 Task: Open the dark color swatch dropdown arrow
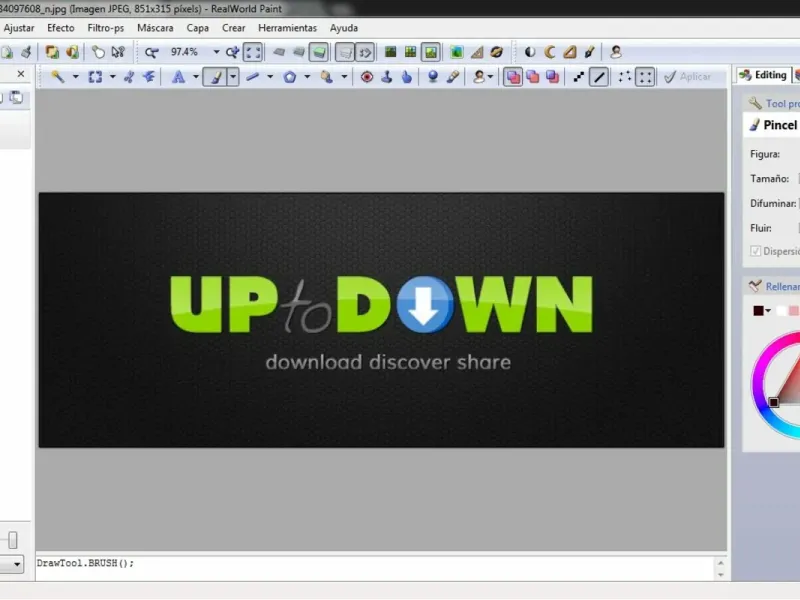click(768, 311)
